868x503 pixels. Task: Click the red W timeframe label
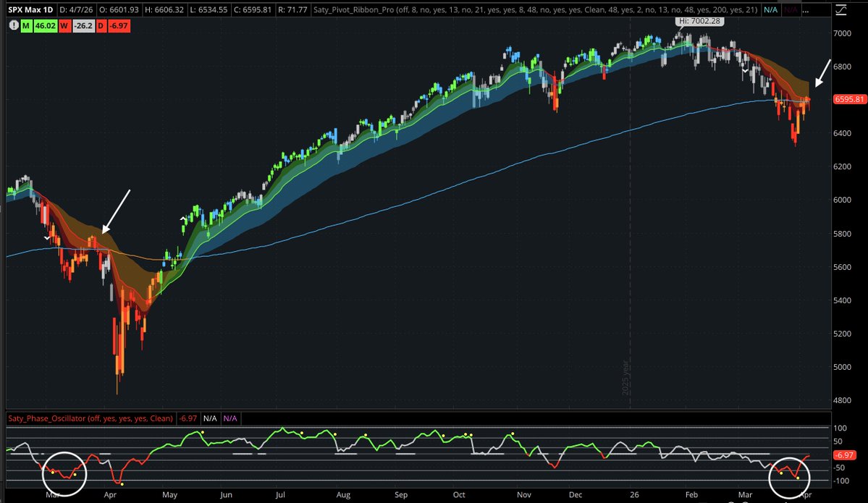[x=64, y=25]
